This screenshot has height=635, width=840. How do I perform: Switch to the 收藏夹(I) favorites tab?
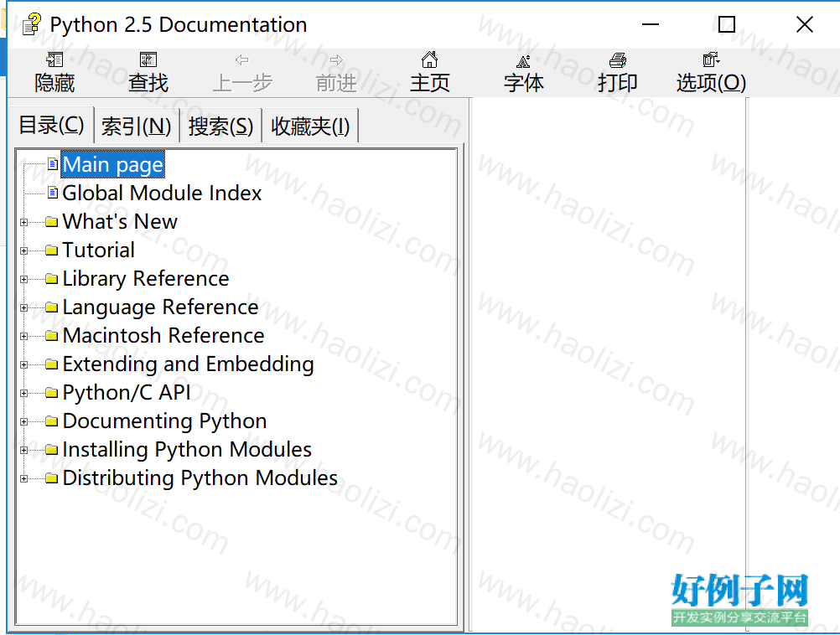coord(310,126)
